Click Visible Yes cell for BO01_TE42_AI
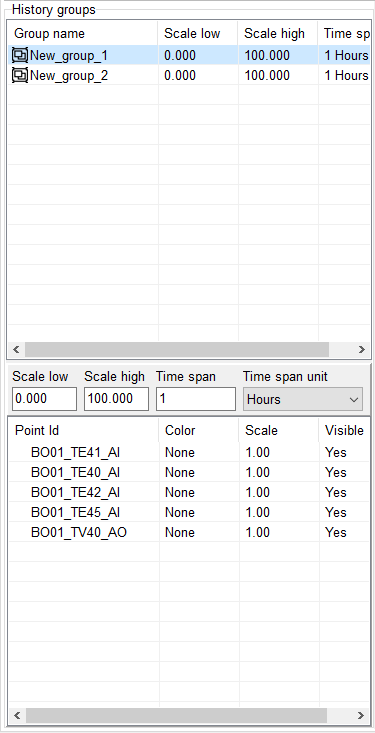Image resolution: width=375 pixels, height=733 pixels. [336, 493]
